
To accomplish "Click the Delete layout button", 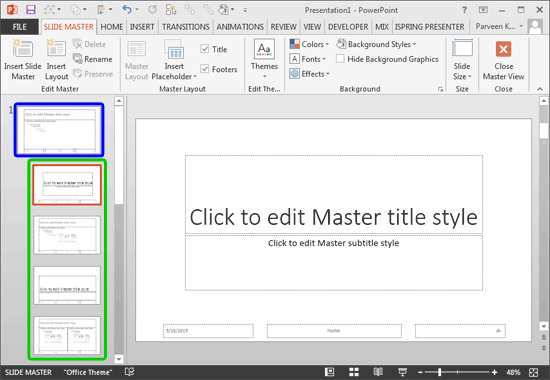I will coord(89,44).
